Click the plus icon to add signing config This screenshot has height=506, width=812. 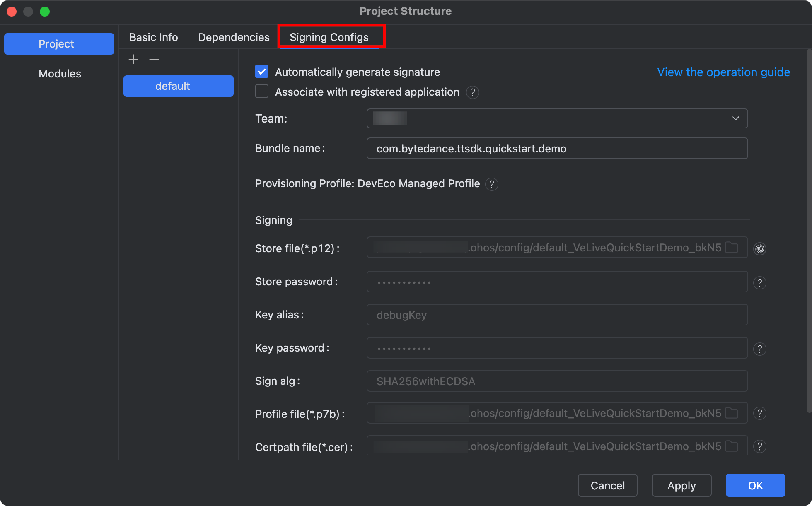pyautogui.click(x=133, y=60)
